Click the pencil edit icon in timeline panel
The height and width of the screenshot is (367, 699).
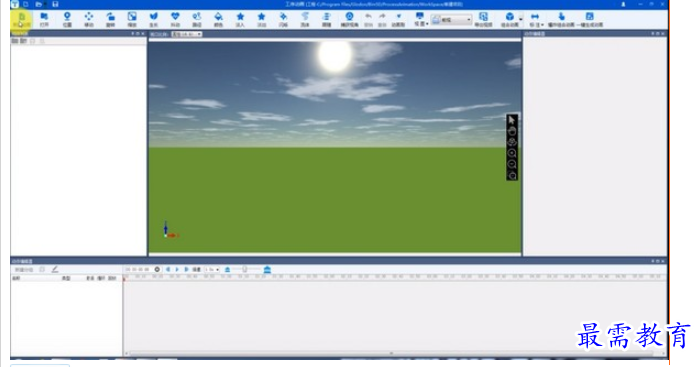tap(55, 269)
